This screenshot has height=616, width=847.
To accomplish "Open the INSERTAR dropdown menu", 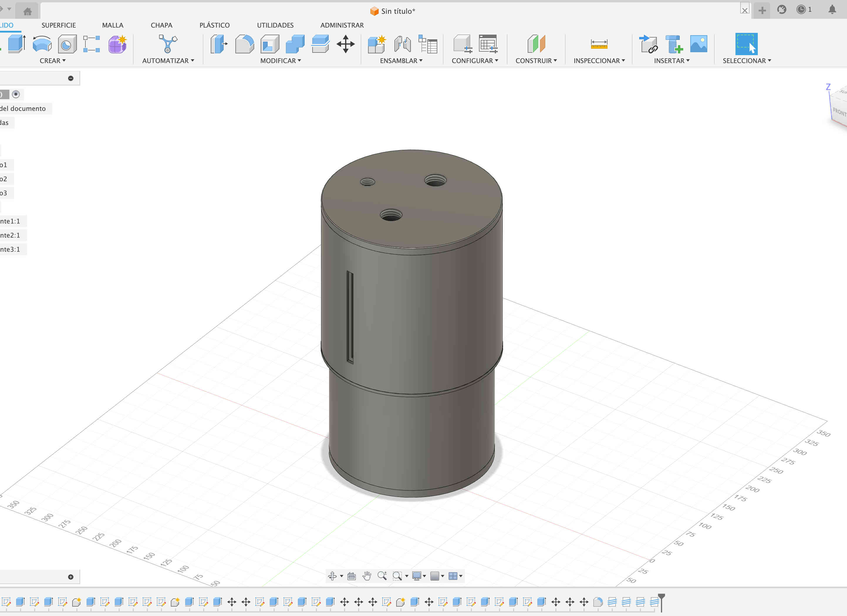I will point(671,60).
